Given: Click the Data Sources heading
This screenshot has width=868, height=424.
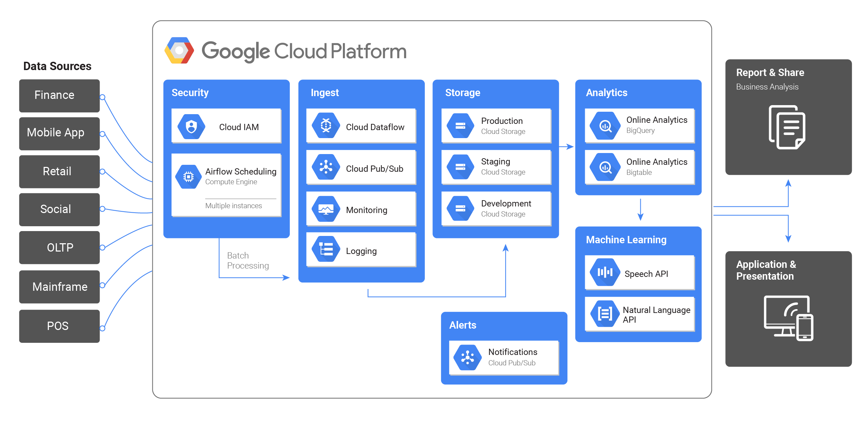Looking at the screenshot, I should click(x=57, y=66).
